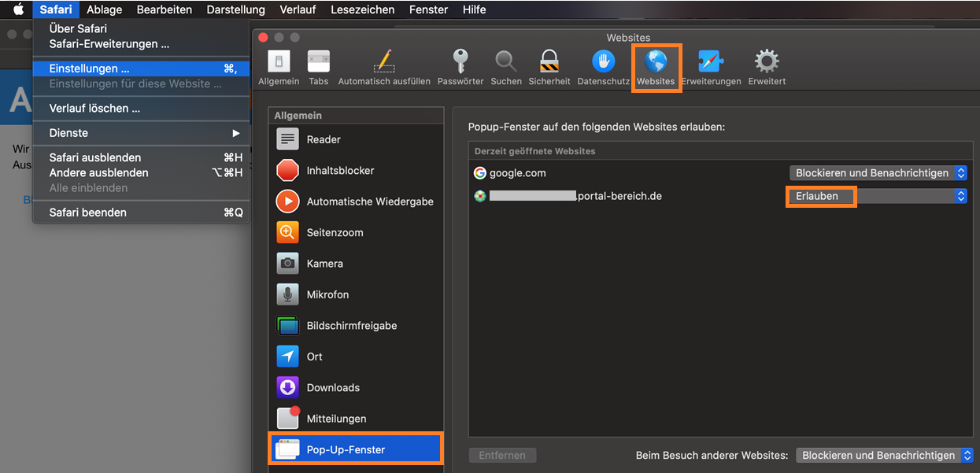Open the Websites globe pane
Viewport: 980px width, 473px height.
[x=656, y=68]
